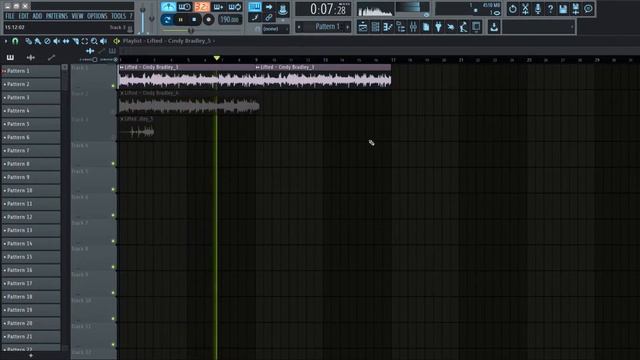Open the VIEW menu
The image size is (640, 360).
coord(78,16)
